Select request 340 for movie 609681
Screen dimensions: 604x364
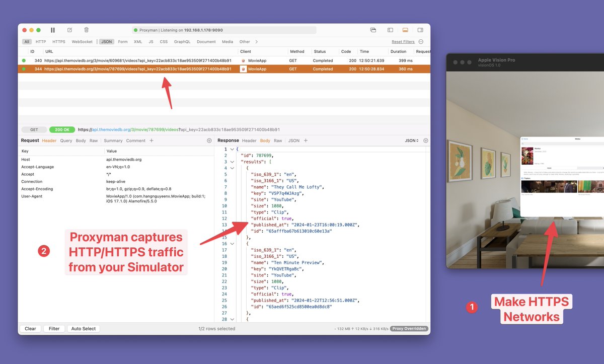(x=224, y=60)
